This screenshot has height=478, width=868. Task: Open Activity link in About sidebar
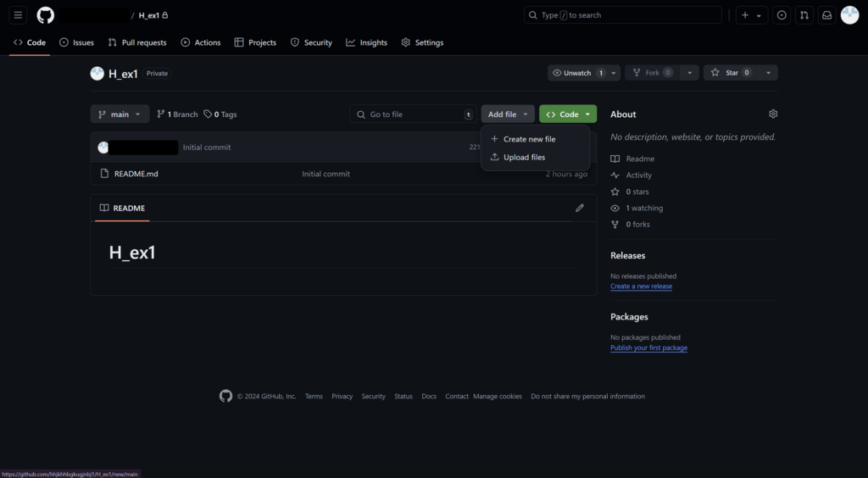coord(631,175)
